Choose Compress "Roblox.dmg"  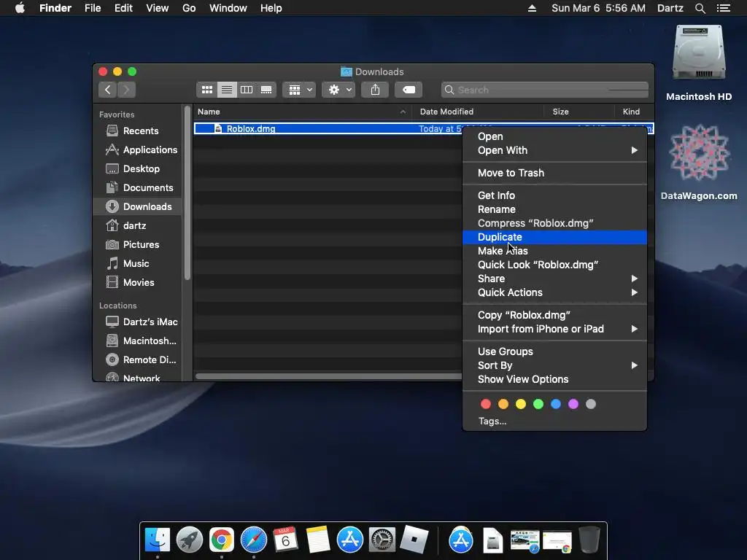554,223
